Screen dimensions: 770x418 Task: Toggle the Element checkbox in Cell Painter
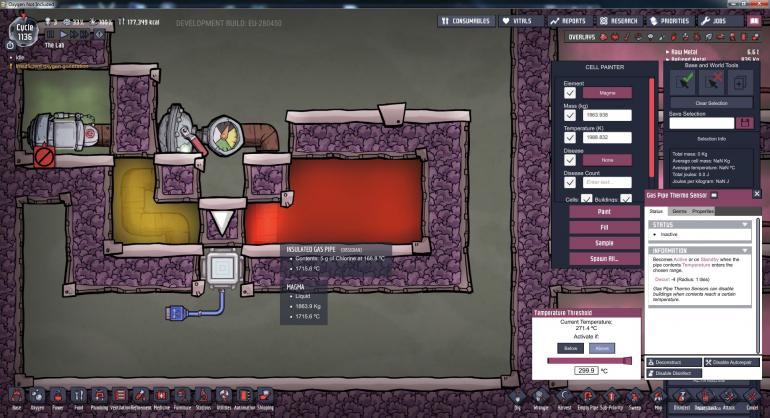(x=570, y=93)
